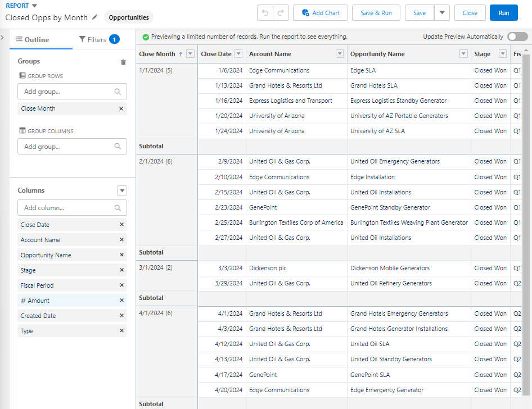The height and width of the screenshot is (409, 532).
Task: Toggle Update Preview Automatically switch
Action: 517,37
